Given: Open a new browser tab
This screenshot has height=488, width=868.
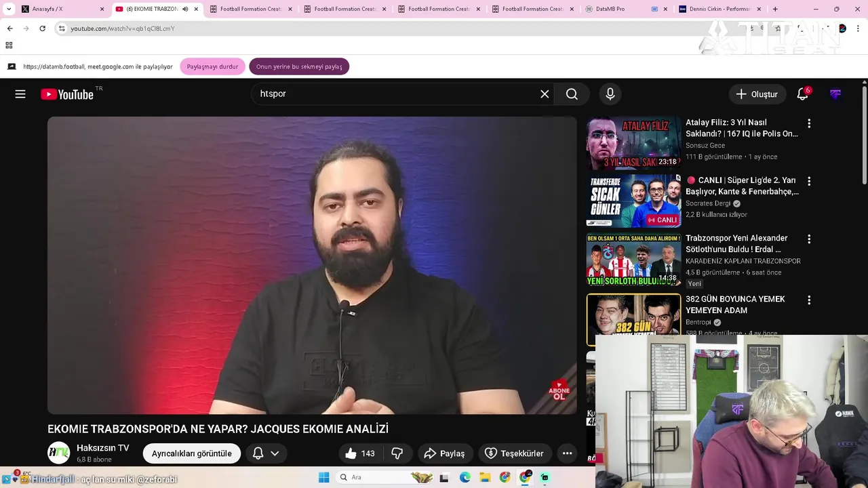Looking at the screenshot, I should [x=775, y=9].
